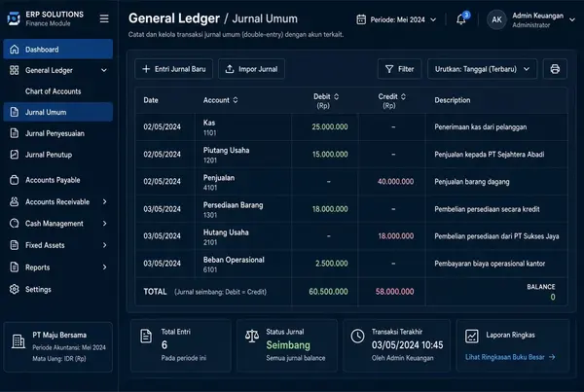The image size is (584, 392).
Task: Select the Piutang Usaha 1201 row
Action: coord(351,155)
